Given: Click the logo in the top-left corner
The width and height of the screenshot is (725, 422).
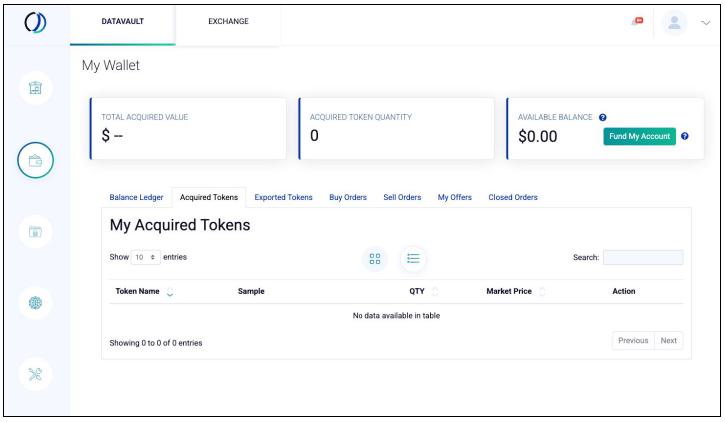Looking at the screenshot, I should coord(35,21).
